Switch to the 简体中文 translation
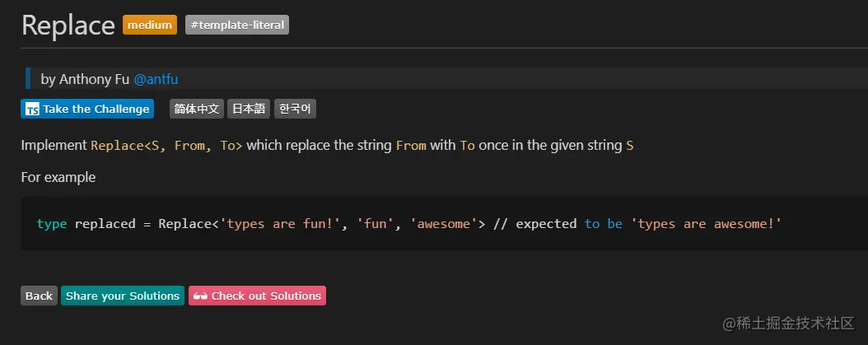Viewport: 868px width, 345px height. click(x=196, y=109)
